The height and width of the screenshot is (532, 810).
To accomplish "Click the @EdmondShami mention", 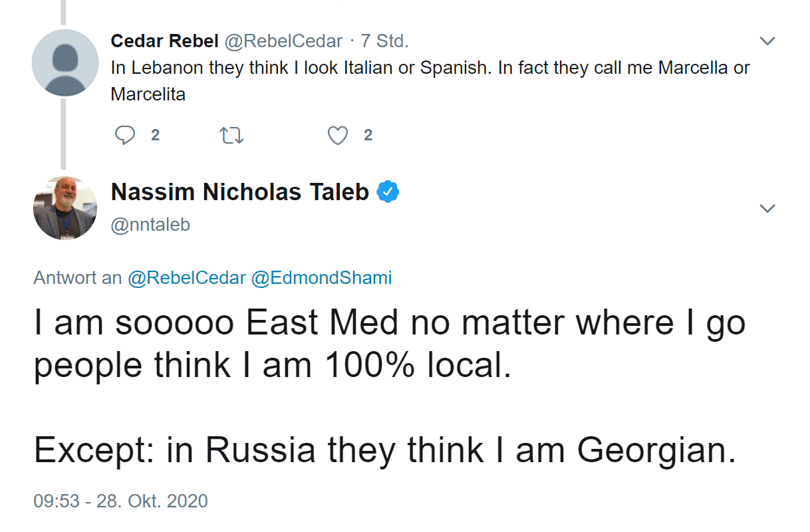I will point(321,278).
